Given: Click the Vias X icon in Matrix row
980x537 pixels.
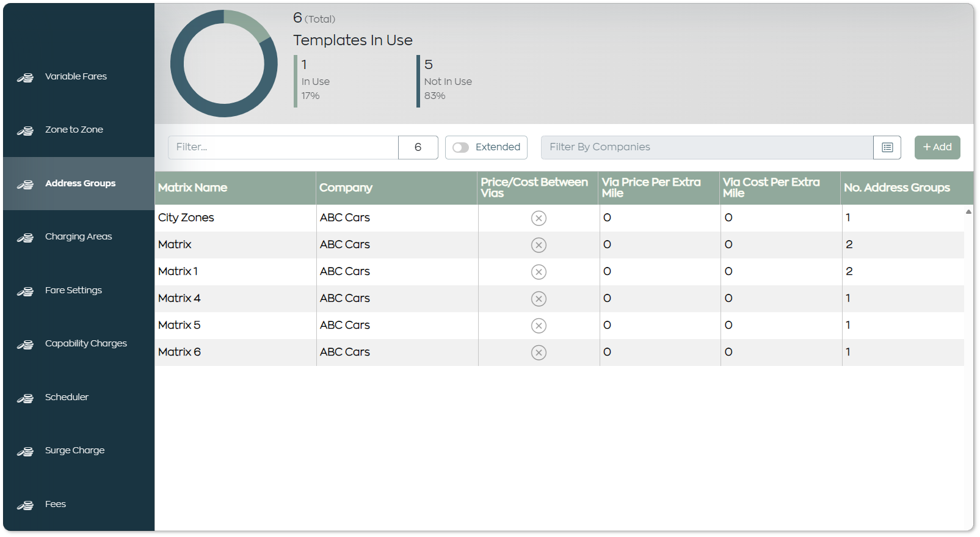Looking at the screenshot, I should [x=539, y=245].
